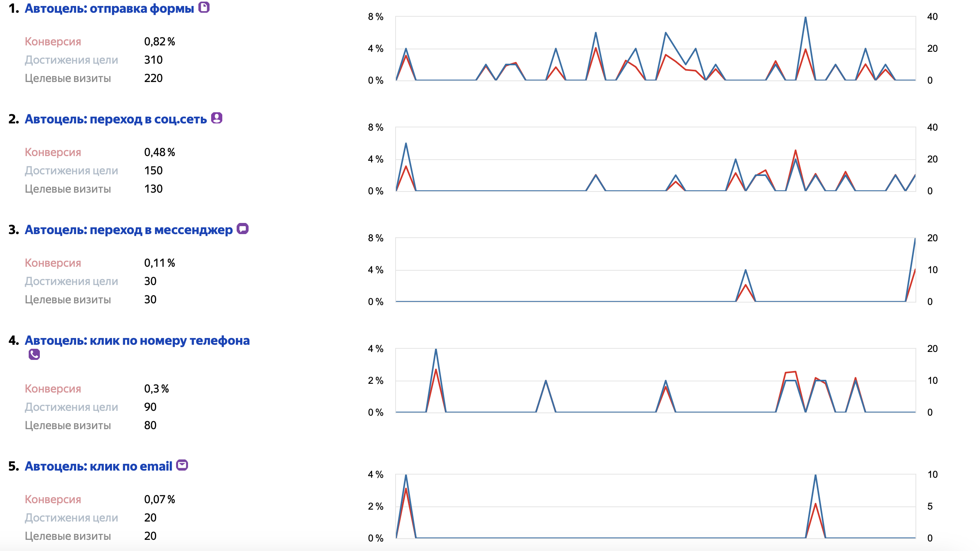Click right-side peak in email goal chart
The width and height of the screenshot is (980, 551).
point(815,476)
